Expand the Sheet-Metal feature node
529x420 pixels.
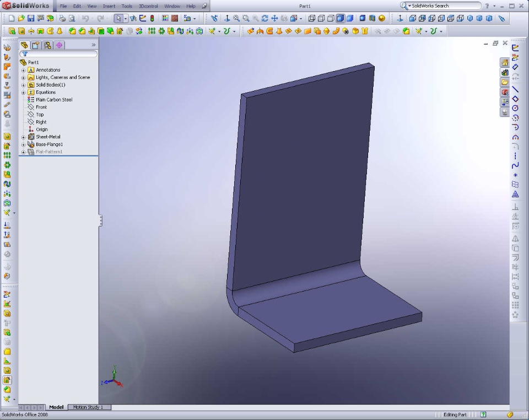[23, 137]
